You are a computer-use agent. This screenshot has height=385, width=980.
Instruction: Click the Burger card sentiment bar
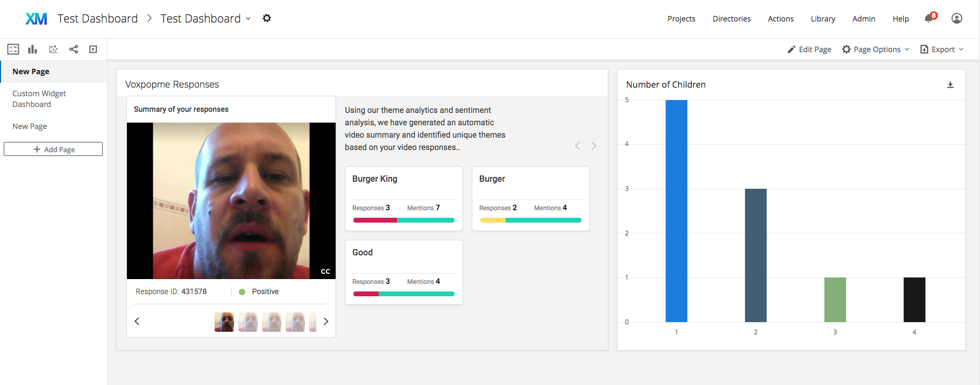click(x=531, y=220)
